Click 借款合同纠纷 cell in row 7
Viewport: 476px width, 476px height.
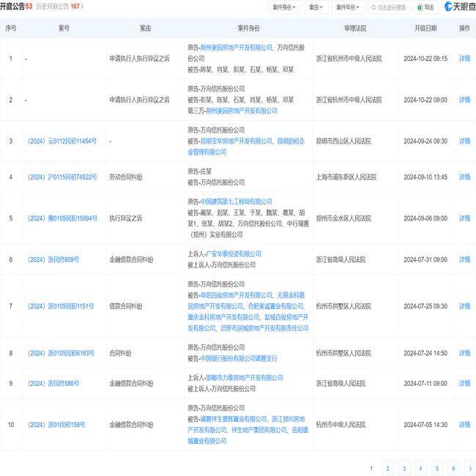(x=126, y=306)
